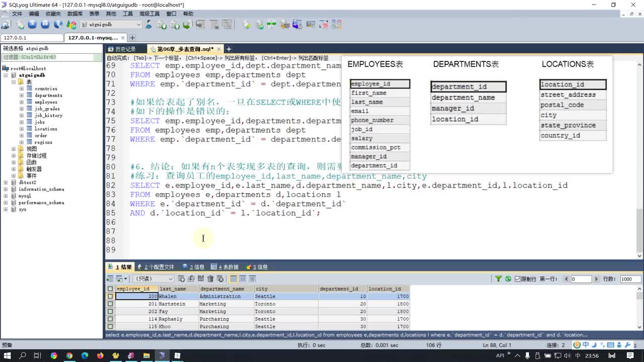This screenshot has width=644, height=362.
Task: Collapse the atguigudb database node
Action: pyautogui.click(x=6, y=75)
